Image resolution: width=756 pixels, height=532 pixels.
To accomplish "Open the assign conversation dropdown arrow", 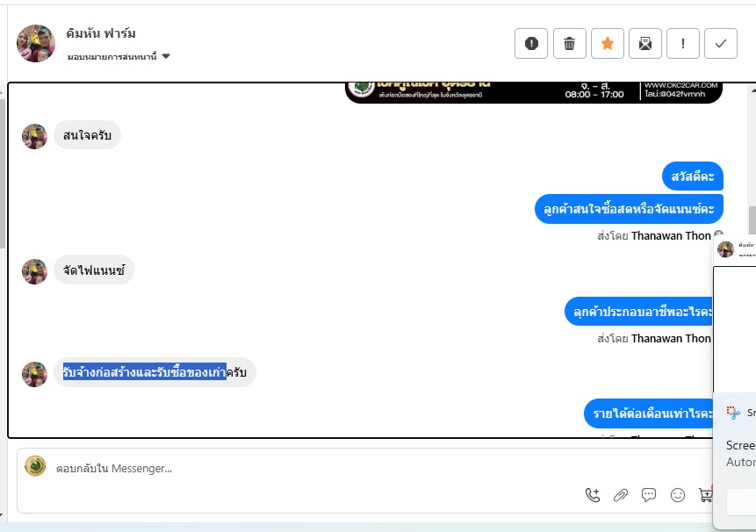I will (x=166, y=56).
